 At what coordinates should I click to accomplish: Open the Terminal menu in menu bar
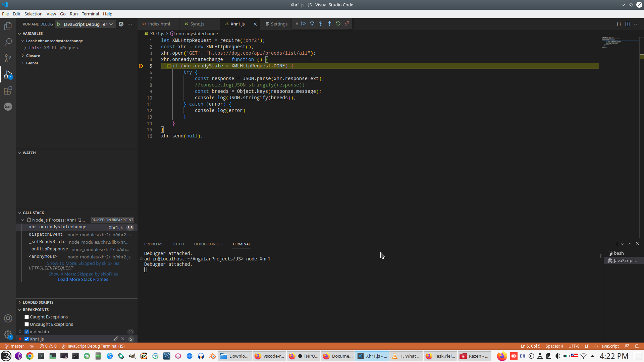tap(90, 14)
